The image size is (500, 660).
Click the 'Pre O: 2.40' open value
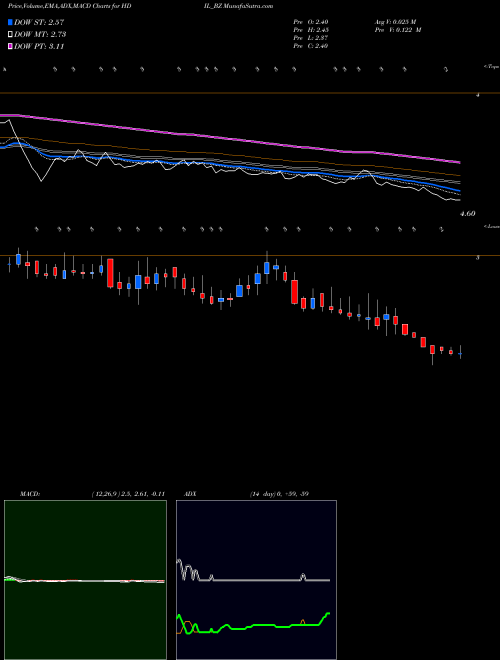(x=311, y=22)
